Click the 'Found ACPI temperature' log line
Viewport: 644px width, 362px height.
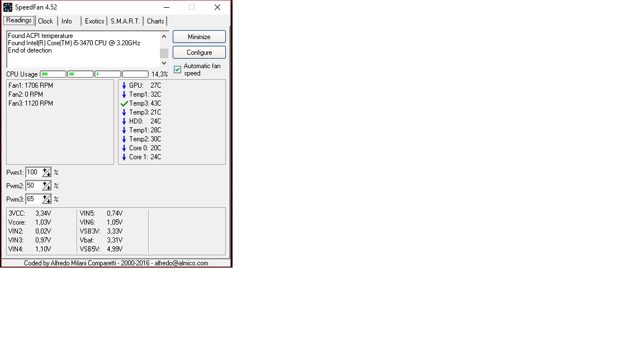tap(40, 36)
